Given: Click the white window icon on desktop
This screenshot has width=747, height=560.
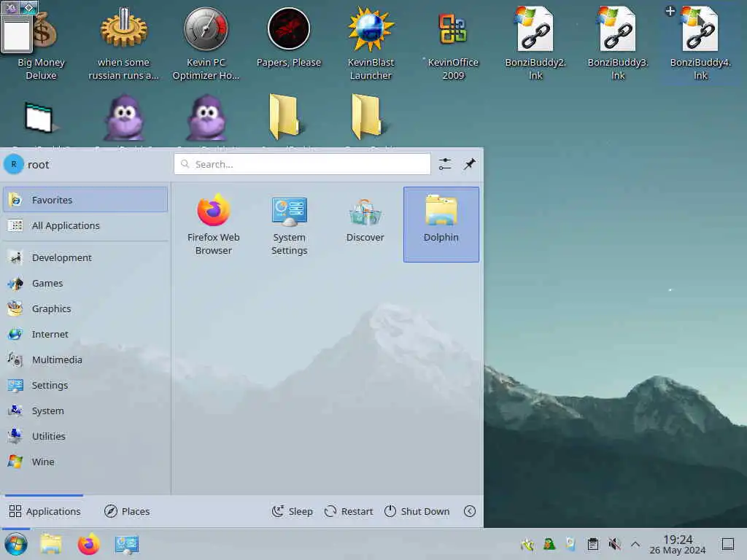Looking at the screenshot, I should pos(40,117).
